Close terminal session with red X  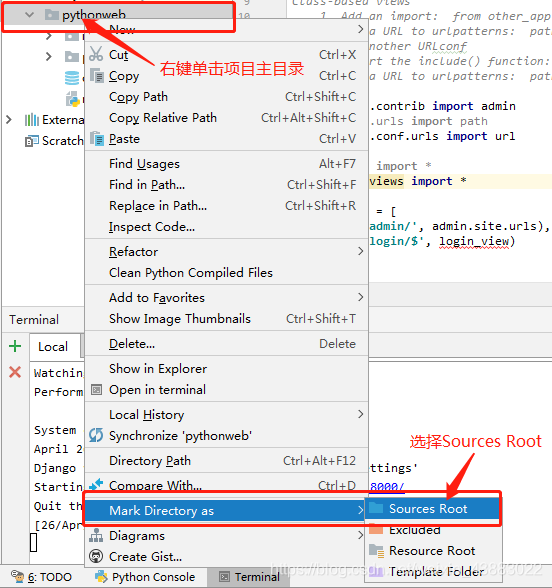click(15, 372)
